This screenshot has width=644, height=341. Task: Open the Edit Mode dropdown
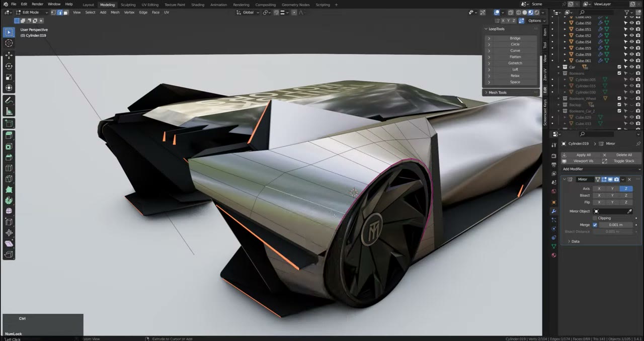click(32, 12)
